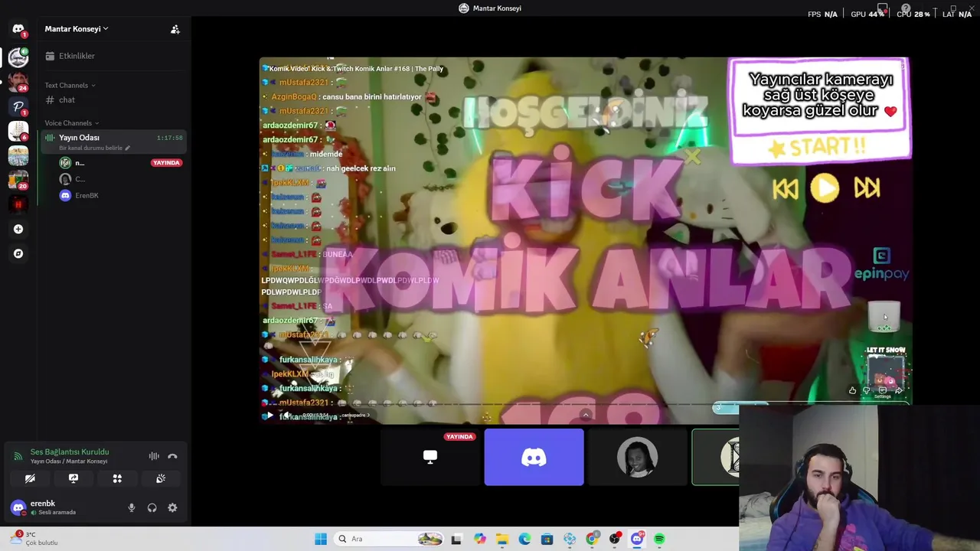Open Spotify from the taskbar

click(659, 539)
